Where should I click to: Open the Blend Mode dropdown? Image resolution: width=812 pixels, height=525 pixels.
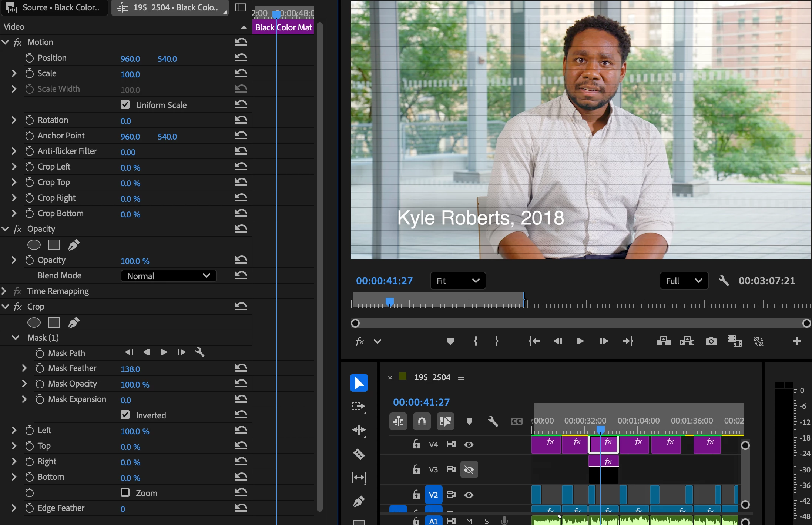[168, 276]
